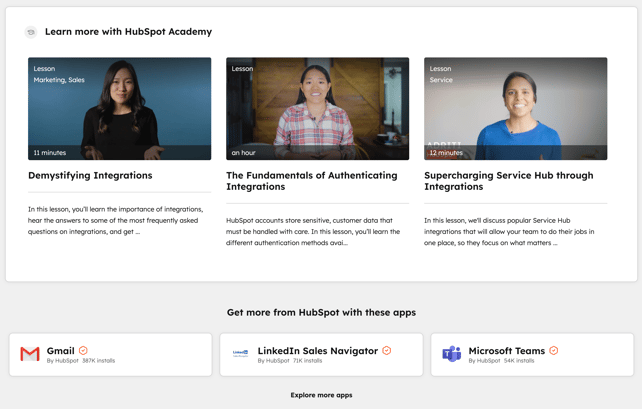Click Demystifying Integrations lesson description text
Image resolution: width=642 pixels, height=409 pixels.
115,220
